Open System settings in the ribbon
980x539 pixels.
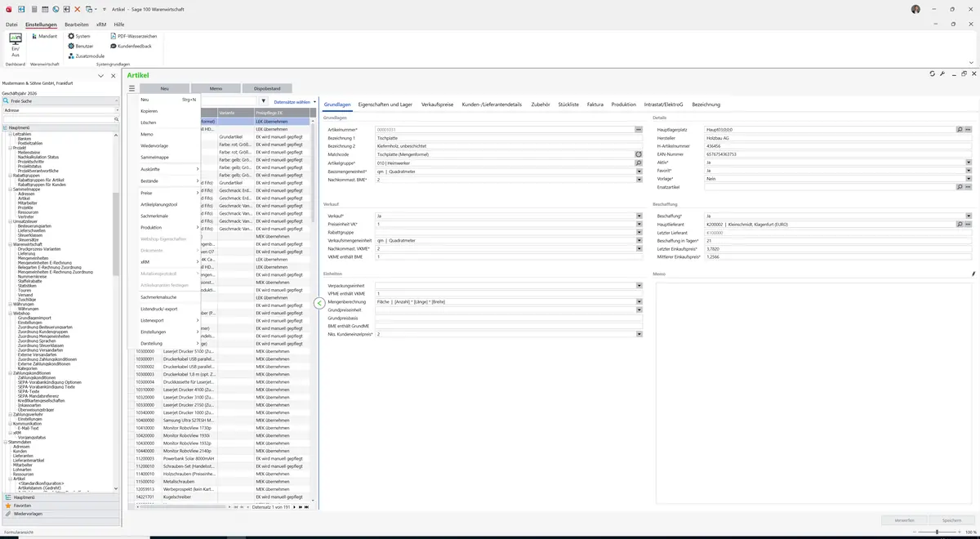coord(79,36)
